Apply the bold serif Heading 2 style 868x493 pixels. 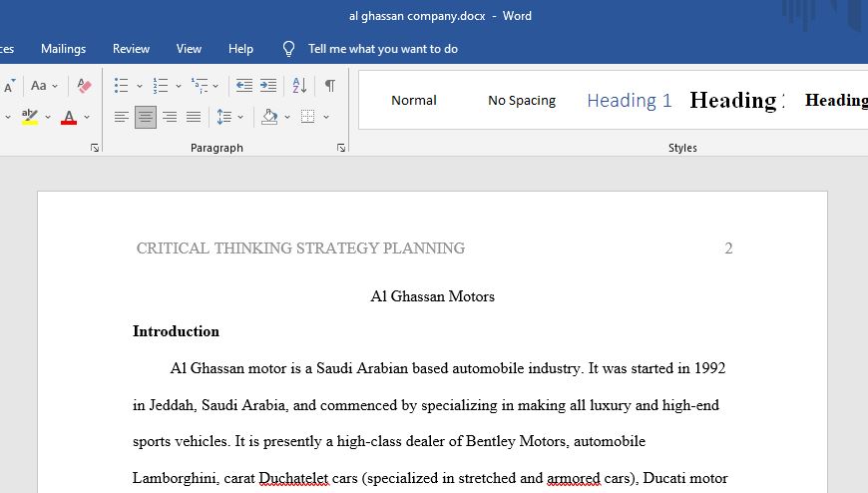(737, 100)
